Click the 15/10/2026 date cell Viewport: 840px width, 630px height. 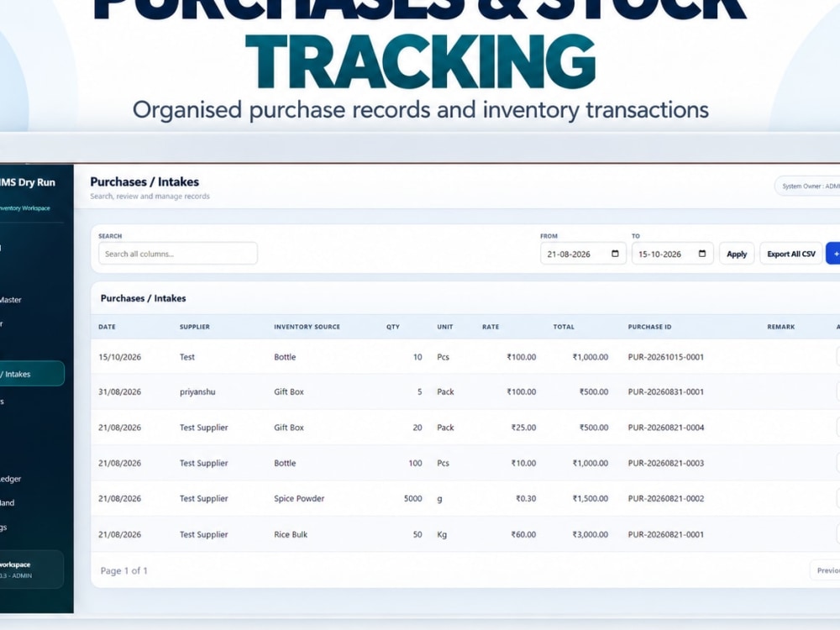pyautogui.click(x=120, y=357)
